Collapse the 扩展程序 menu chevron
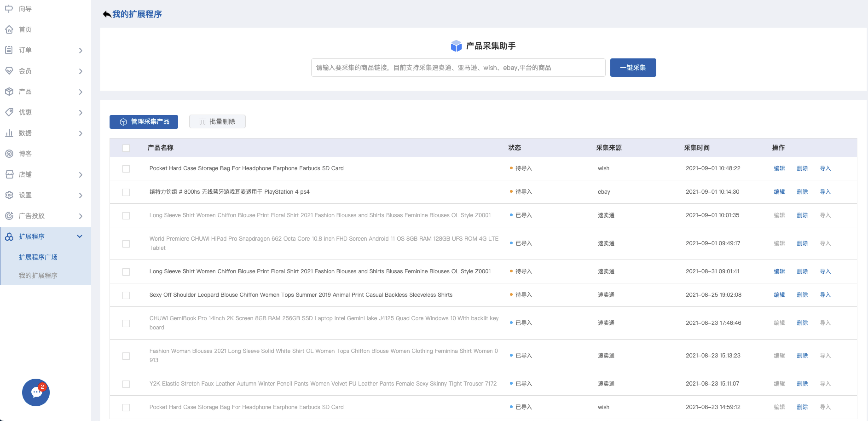This screenshot has height=421, width=868. tap(80, 236)
